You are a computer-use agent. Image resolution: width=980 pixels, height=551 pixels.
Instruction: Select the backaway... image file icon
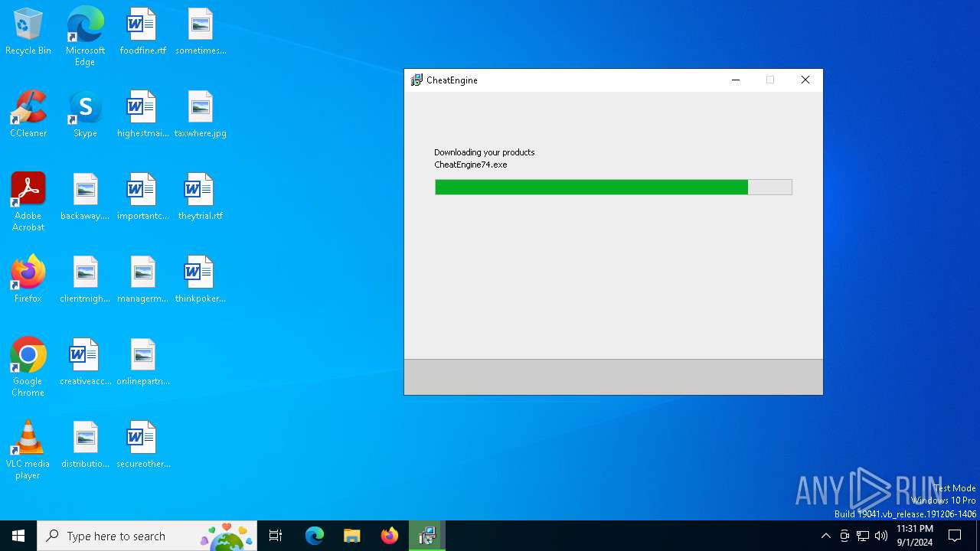click(x=85, y=197)
